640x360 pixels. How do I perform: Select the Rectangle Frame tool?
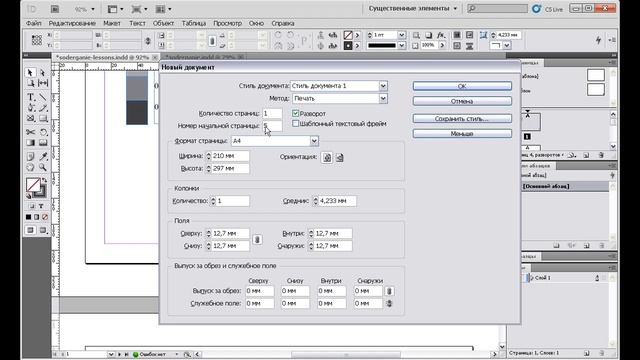click(x=30, y=118)
